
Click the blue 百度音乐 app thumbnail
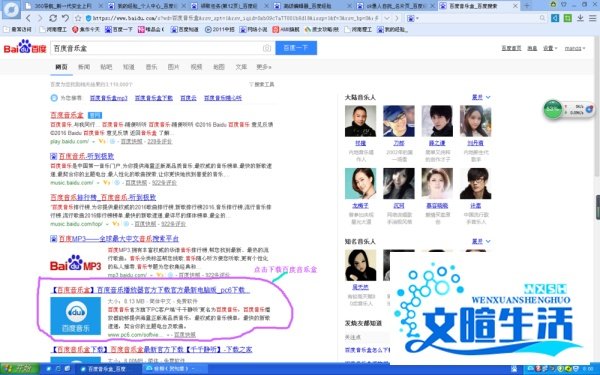click(75, 316)
